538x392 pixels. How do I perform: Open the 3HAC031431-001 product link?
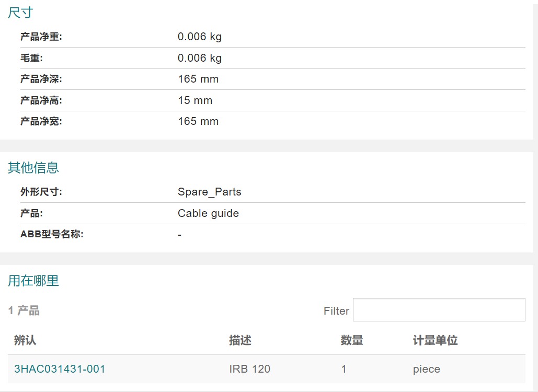(x=60, y=369)
